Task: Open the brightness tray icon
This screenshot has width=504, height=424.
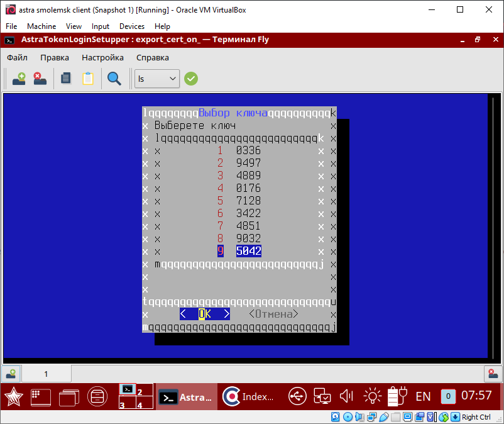Action: click(372, 396)
